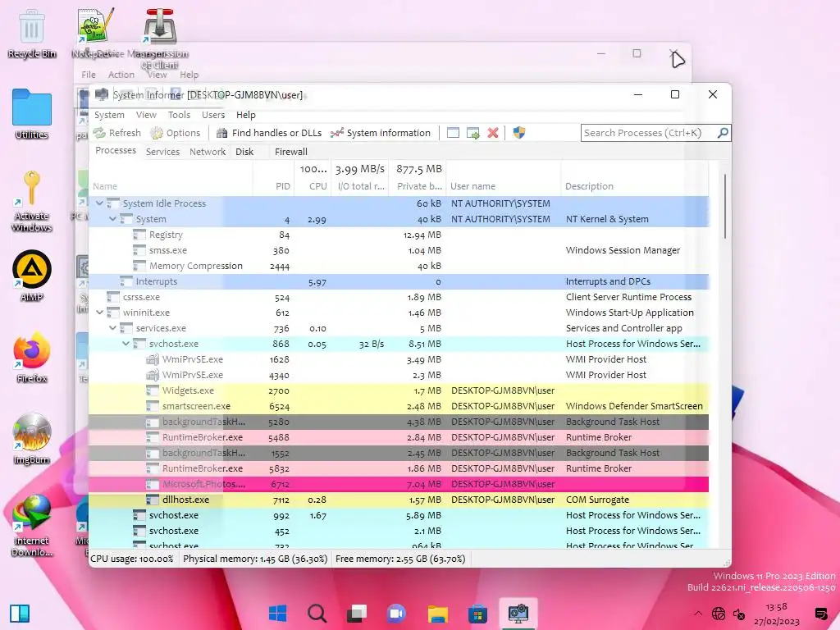Click Physical memory status bar entry

[255, 559]
